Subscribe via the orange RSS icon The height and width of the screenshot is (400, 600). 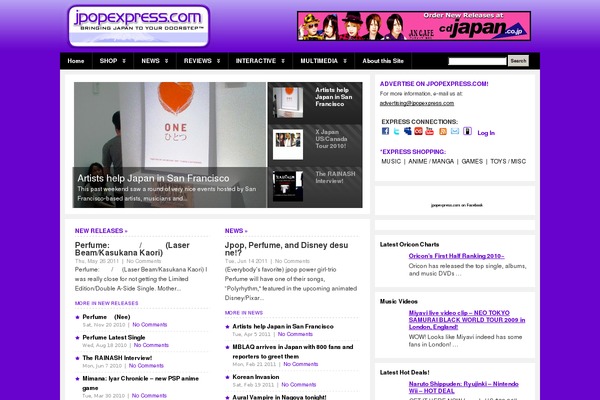[x=443, y=131]
